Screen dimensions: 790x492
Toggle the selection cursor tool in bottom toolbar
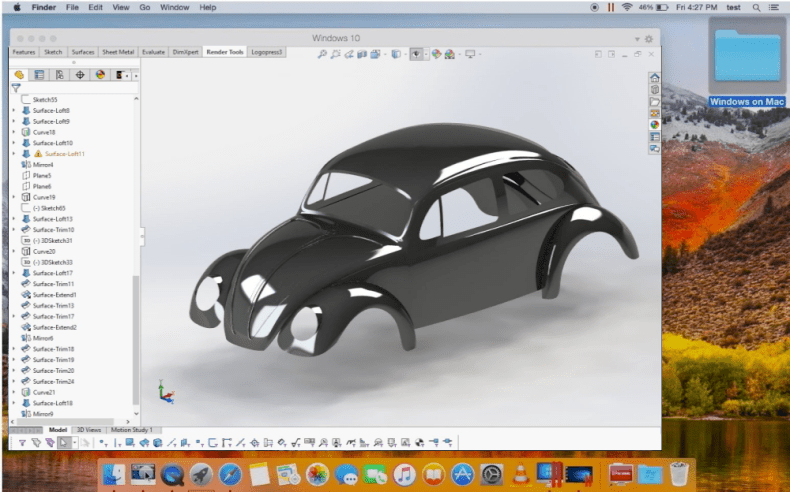(64, 441)
